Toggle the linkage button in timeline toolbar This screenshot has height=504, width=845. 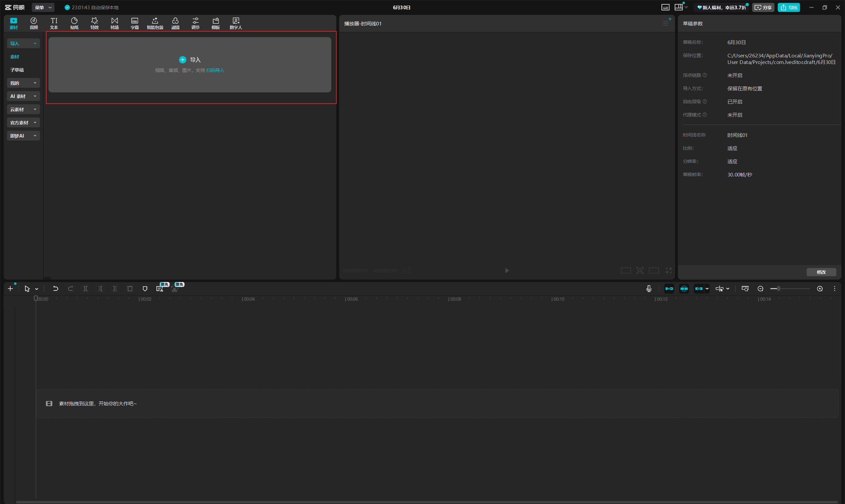pyautogui.click(x=698, y=289)
